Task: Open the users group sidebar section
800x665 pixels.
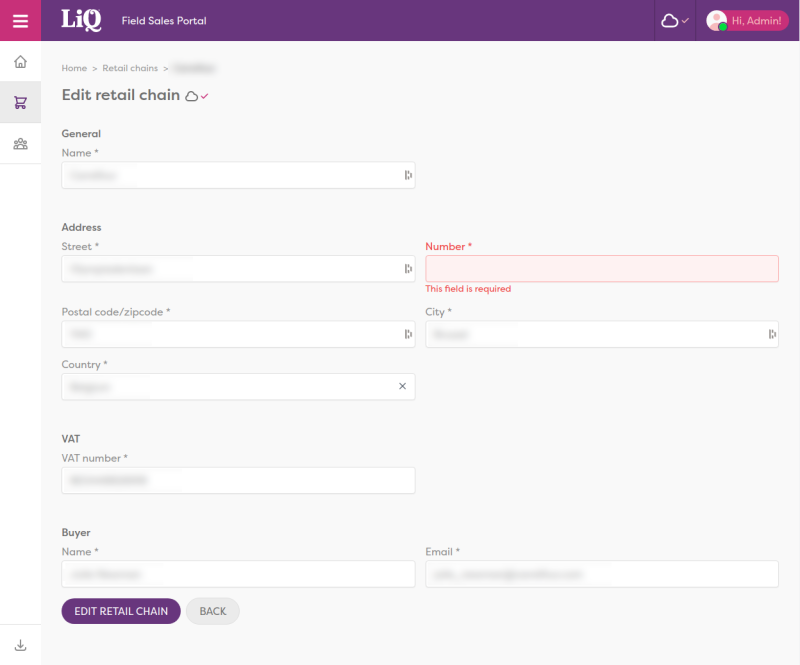Action: (20, 144)
